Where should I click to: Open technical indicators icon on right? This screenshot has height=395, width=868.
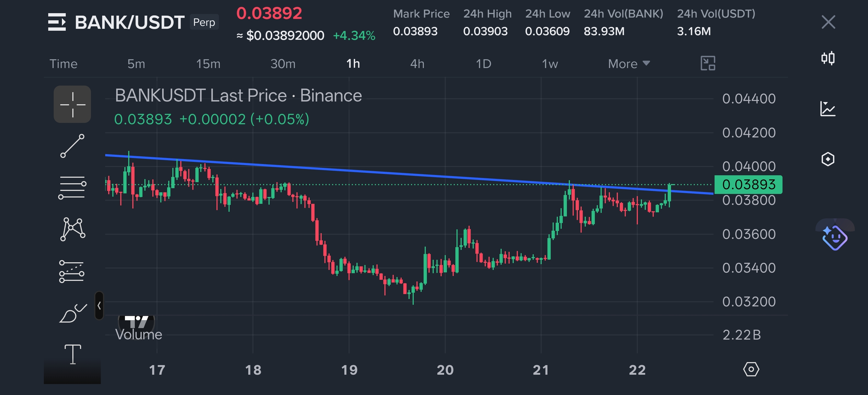[x=827, y=109]
